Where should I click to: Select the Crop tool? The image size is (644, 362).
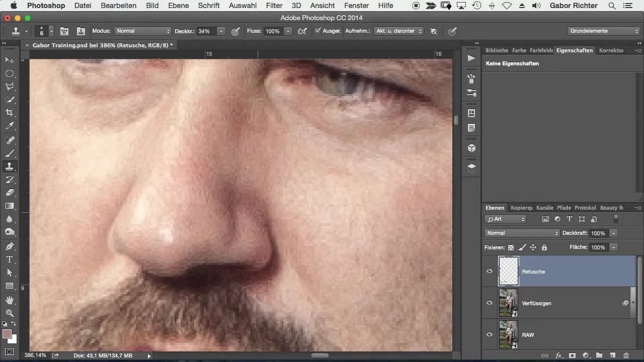click(x=10, y=113)
